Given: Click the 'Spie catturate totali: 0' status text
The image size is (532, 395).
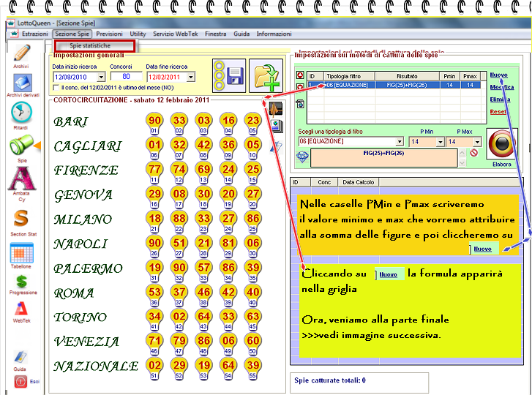Looking at the screenshot, I should (330, 380).
